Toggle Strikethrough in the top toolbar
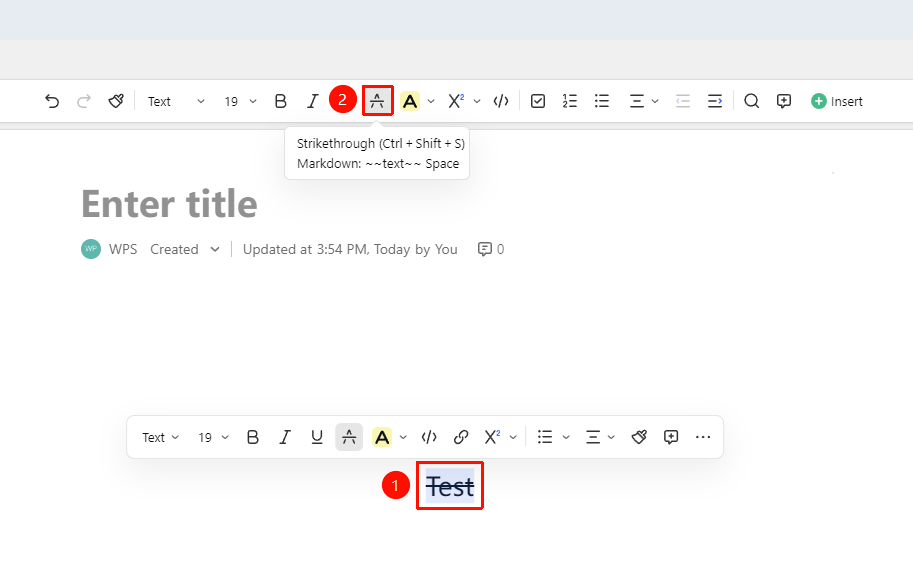 [377, 101]
